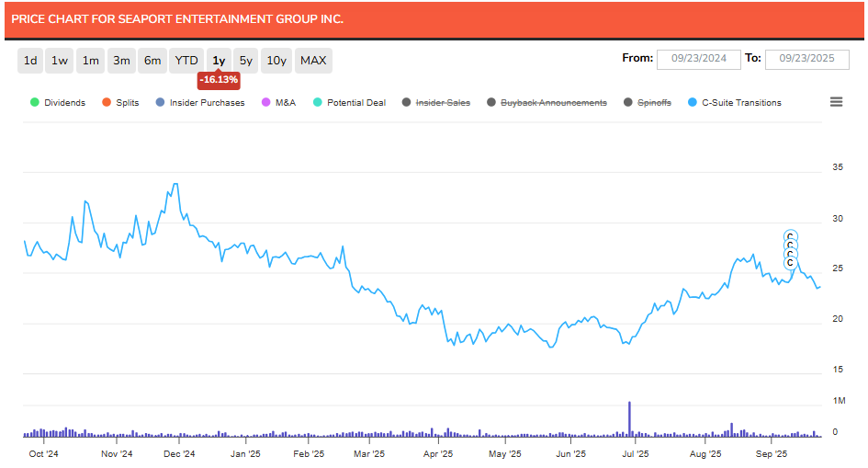Screen dimensions: 868x468
Task: Toggle the Dividends legend series
Action: pyautogui.click(x=58, y=102)
